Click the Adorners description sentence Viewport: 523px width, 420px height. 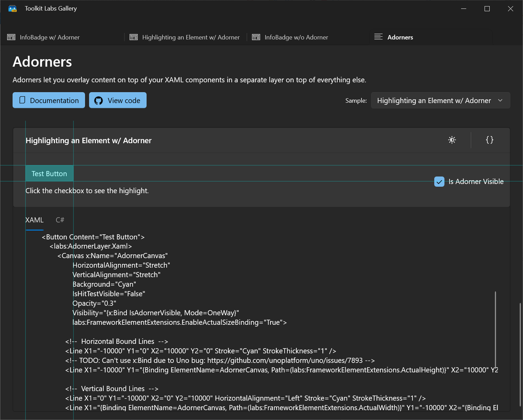coord(189,80)
